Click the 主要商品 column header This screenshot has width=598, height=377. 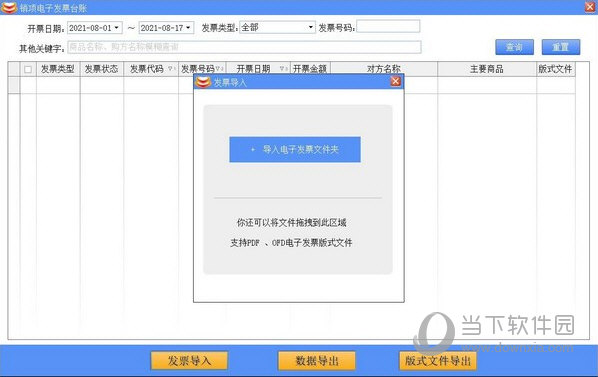487,69
